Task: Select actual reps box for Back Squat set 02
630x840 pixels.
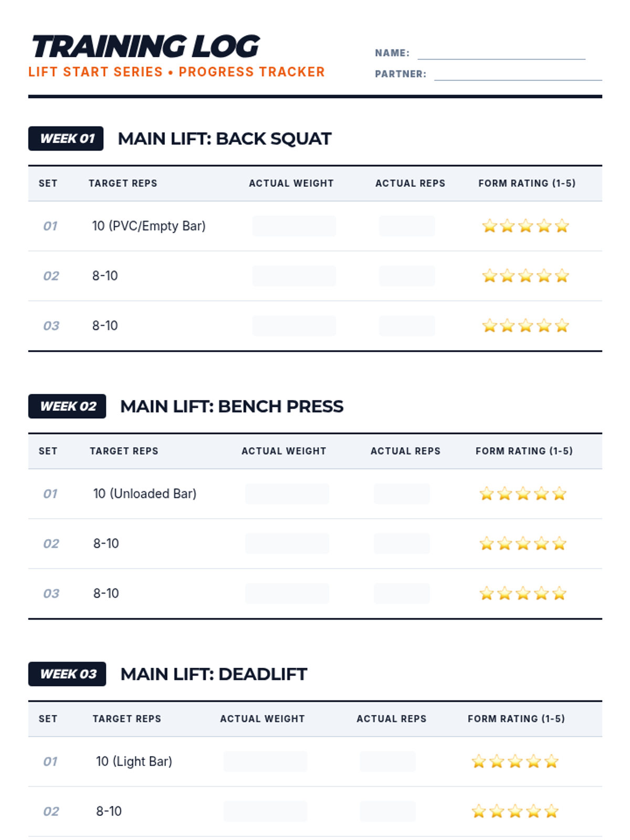Action: (407, 276)
